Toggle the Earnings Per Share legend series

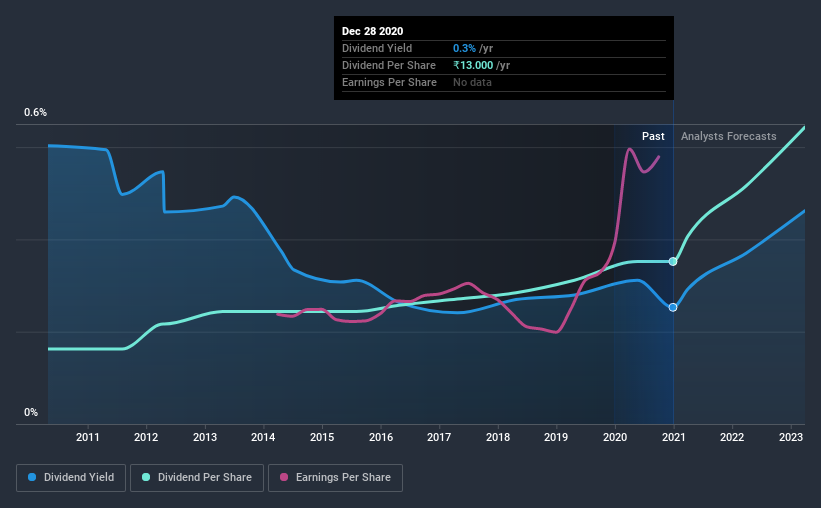pyautogui.click(x=336, y=478)
